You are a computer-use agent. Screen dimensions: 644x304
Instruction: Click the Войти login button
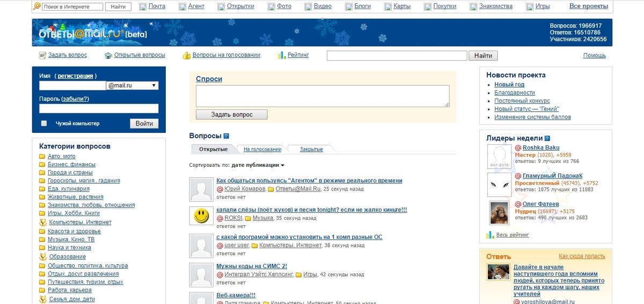pos(144,124)
